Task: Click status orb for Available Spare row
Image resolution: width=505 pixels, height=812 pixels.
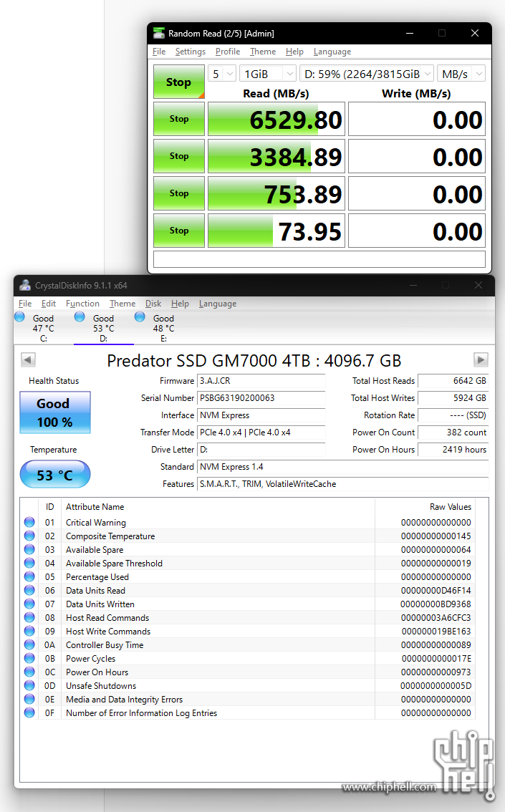Action: 29,549
